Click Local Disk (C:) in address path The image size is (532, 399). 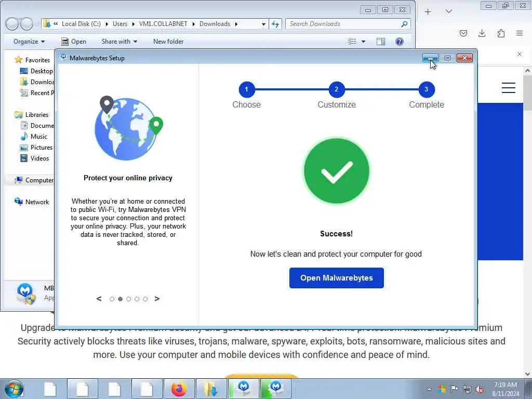81,24
